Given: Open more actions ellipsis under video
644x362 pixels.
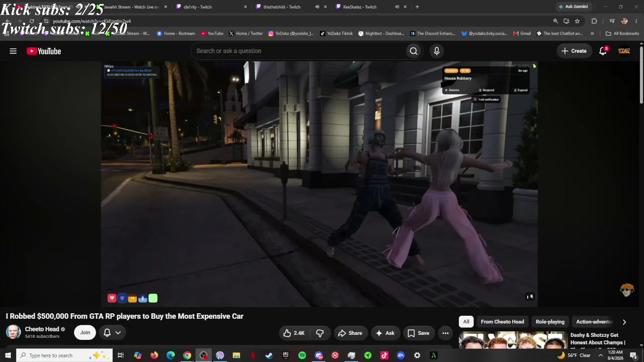Looking at the screenshot, I should click(445, 333).
